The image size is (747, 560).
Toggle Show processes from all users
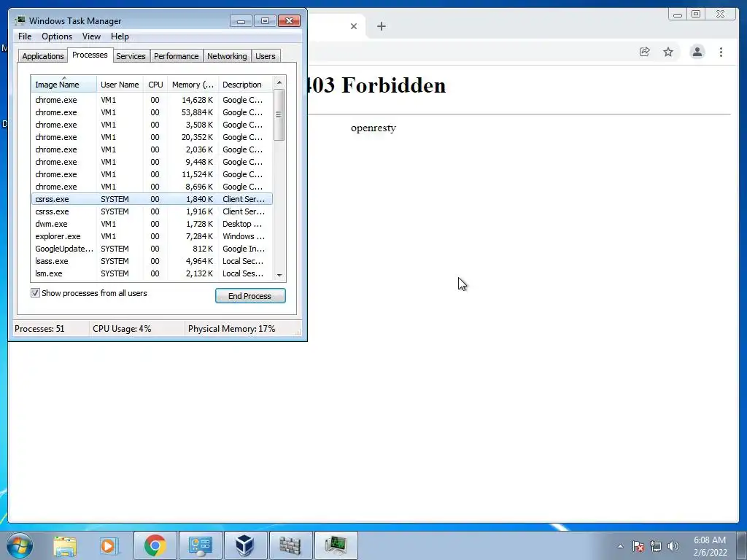tap(35, 293)
